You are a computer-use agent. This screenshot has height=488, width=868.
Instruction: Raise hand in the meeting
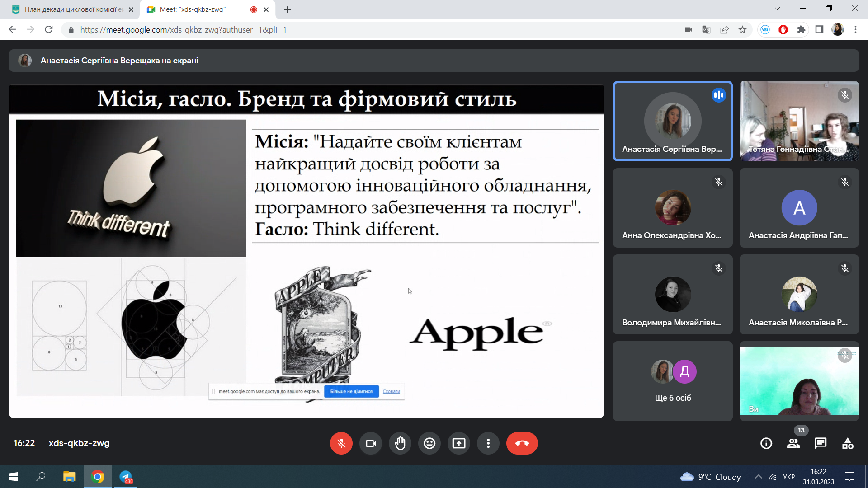click(400, 443)
